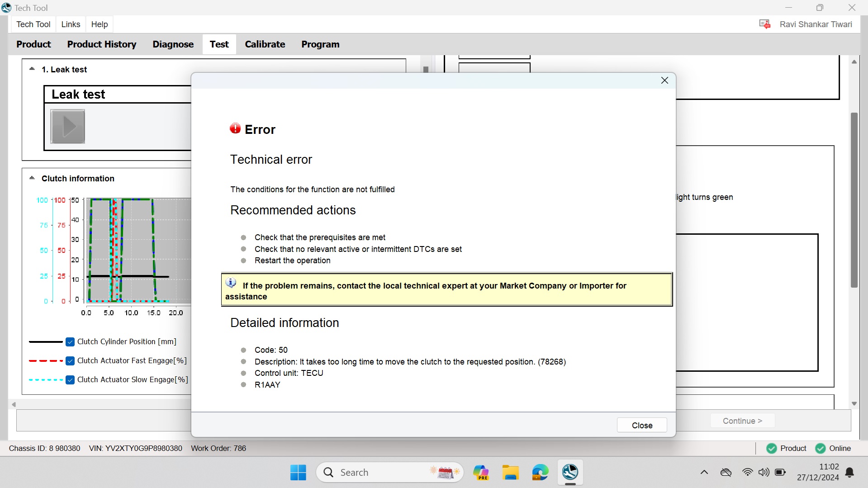Click the scroll up arrow on right
This screenshot has height=488, width=868.
click(x=854, y=62)
